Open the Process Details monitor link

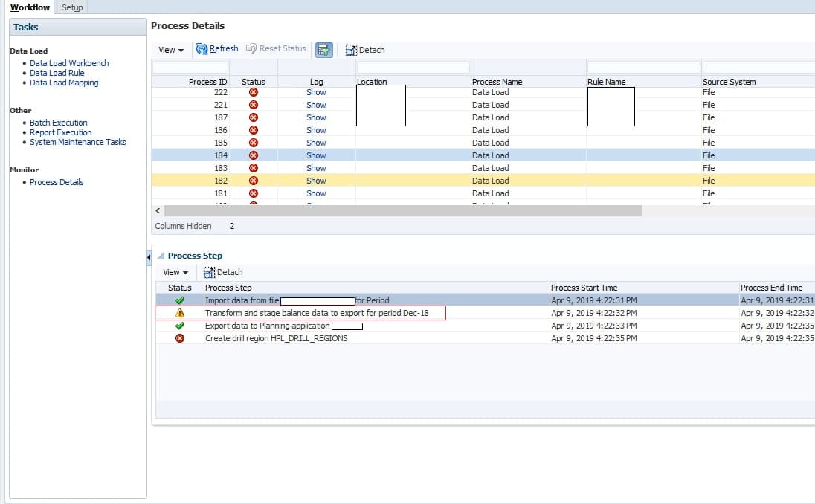click(58, 182)
